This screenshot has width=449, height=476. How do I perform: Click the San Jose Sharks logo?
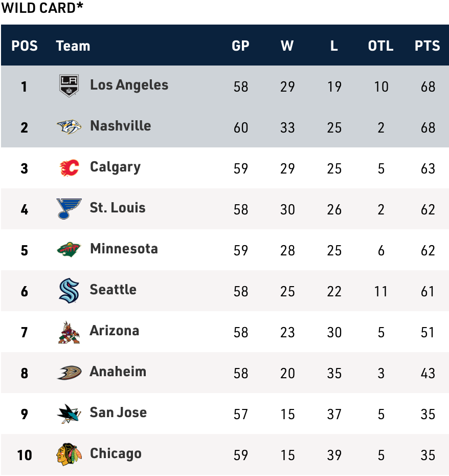[x=69, y=414]
